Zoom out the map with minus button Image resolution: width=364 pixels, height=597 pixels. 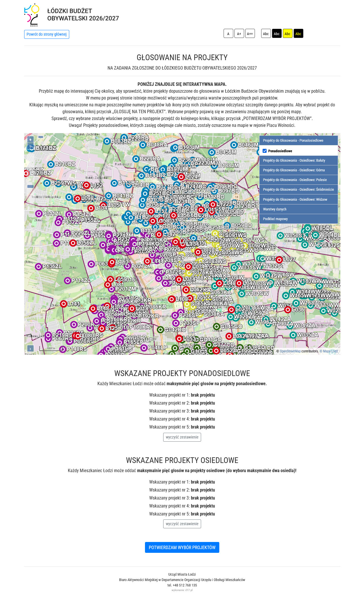click(x=30, y=146)
